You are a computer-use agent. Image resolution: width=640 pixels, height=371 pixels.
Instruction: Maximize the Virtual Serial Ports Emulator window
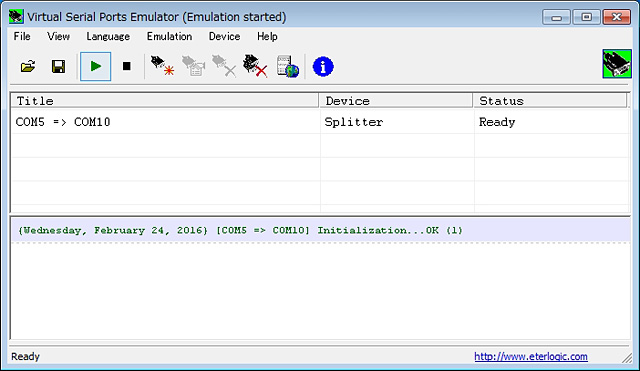coord(586,17)
